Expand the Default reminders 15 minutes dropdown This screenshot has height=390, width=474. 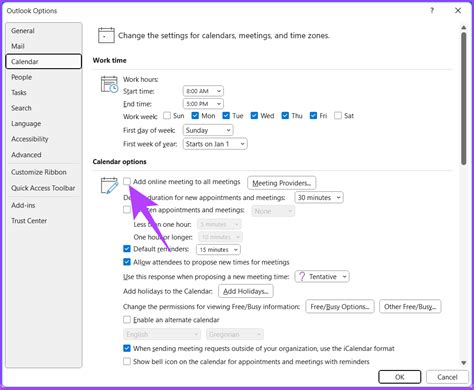tap(218, 250)
